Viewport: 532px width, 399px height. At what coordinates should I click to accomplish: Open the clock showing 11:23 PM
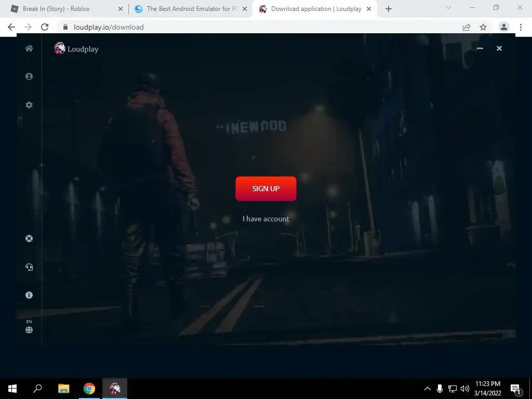(x=487, y=389)
